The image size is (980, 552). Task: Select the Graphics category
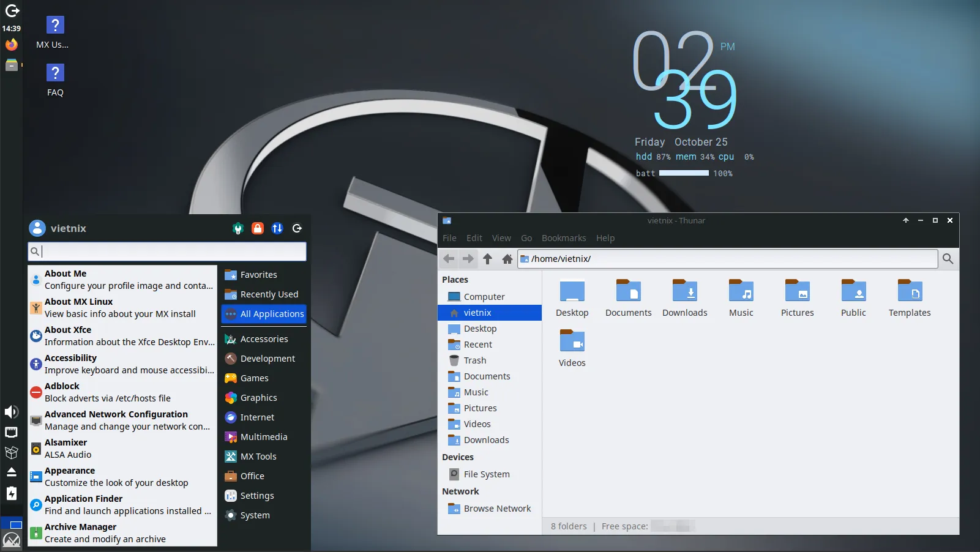[264, 398]
